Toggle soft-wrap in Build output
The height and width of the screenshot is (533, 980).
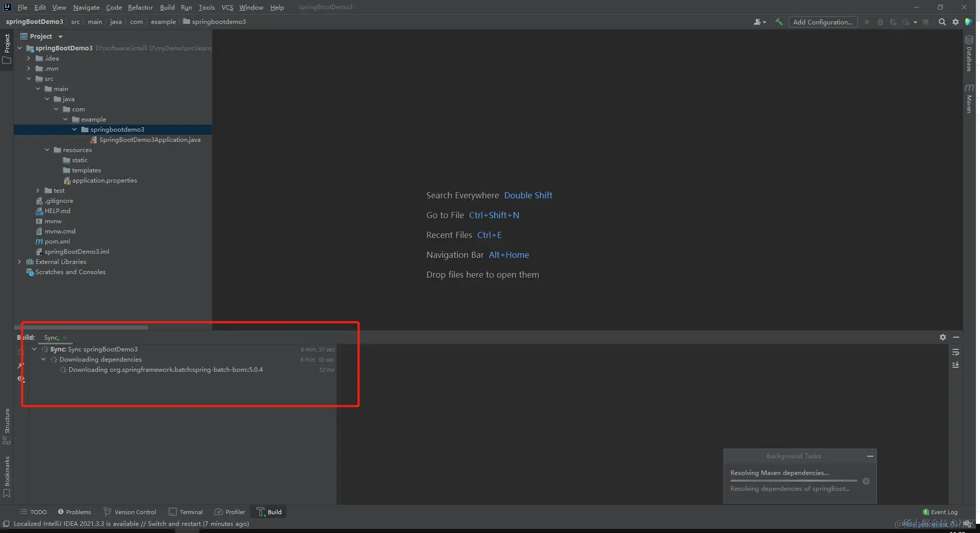click(956, 352)
